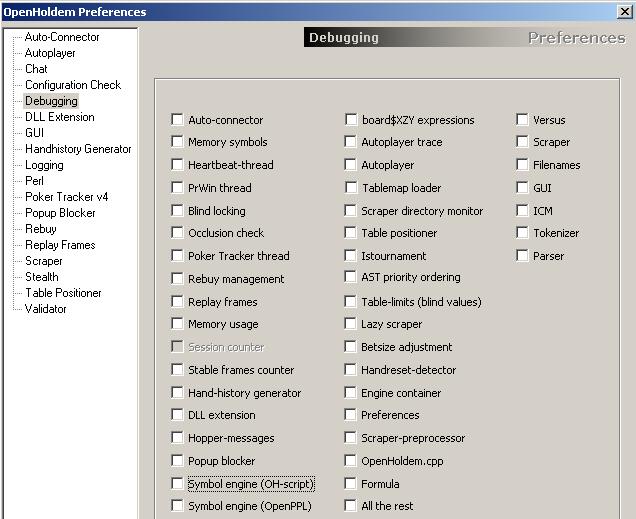
Task: Select the Stealth settings item
Action: pos(42,277)
